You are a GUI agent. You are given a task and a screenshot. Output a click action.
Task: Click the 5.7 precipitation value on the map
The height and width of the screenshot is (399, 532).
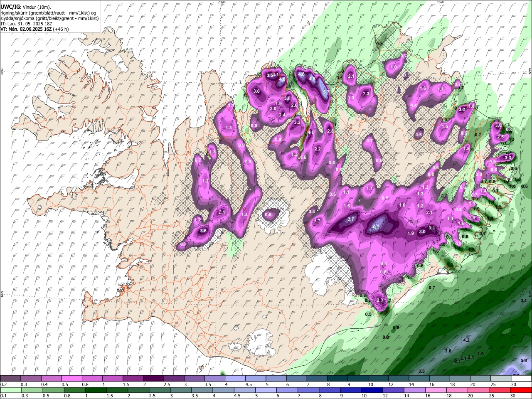(326, 92)
